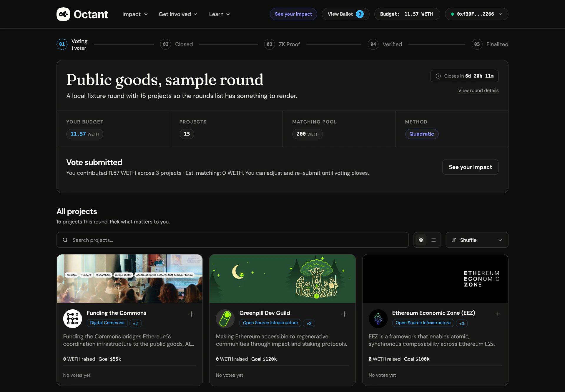Click the Ethereum Economic Zone avatar logo
Viewport: 565px width, 392px height.
[378, 318]
